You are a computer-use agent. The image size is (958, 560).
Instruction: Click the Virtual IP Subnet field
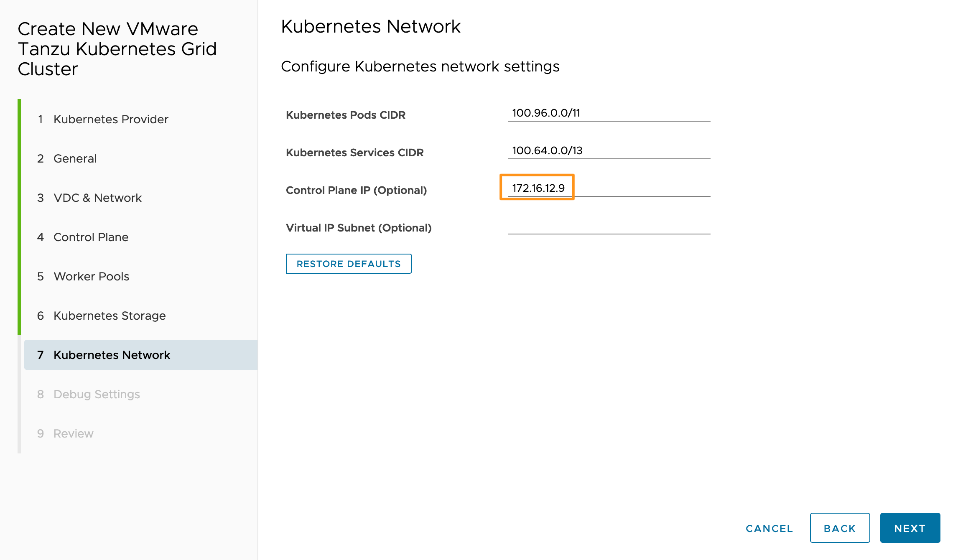tap(609, 226)
